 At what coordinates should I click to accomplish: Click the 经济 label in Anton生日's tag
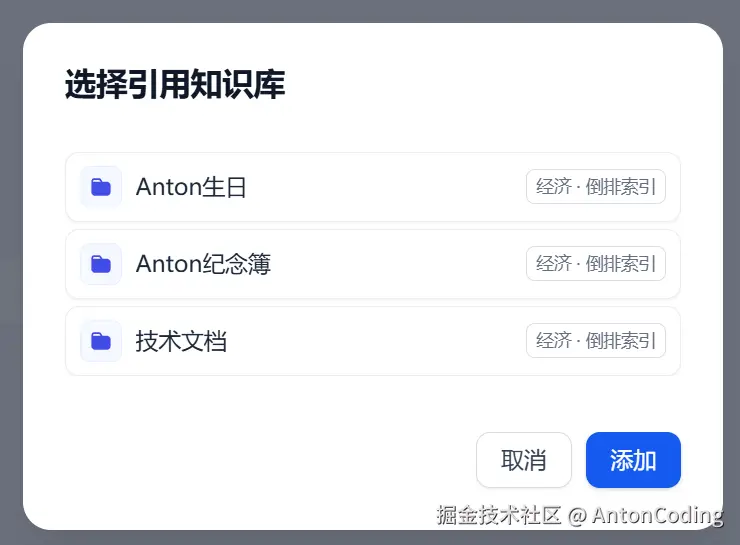point(554,187)
